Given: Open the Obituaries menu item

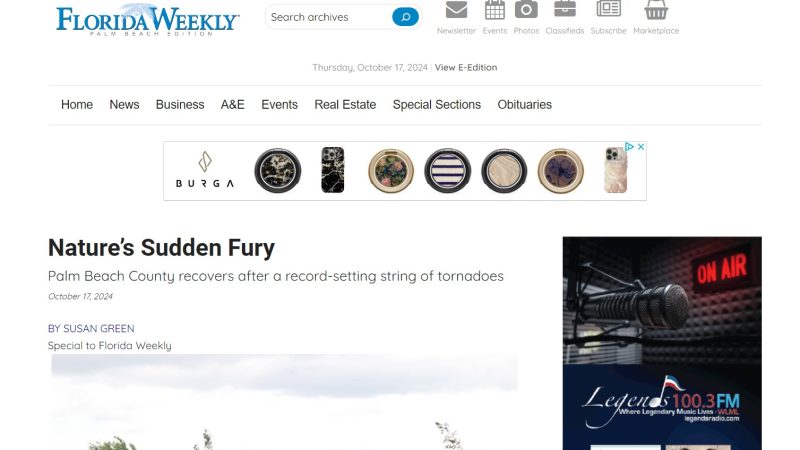Looking at the screenshot, I should coord(524,105).
